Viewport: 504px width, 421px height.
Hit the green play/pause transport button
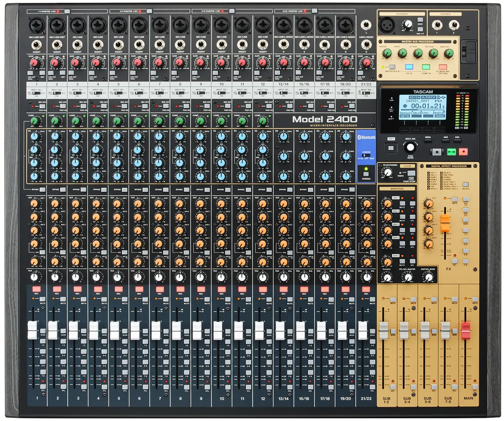coord(451,152)
